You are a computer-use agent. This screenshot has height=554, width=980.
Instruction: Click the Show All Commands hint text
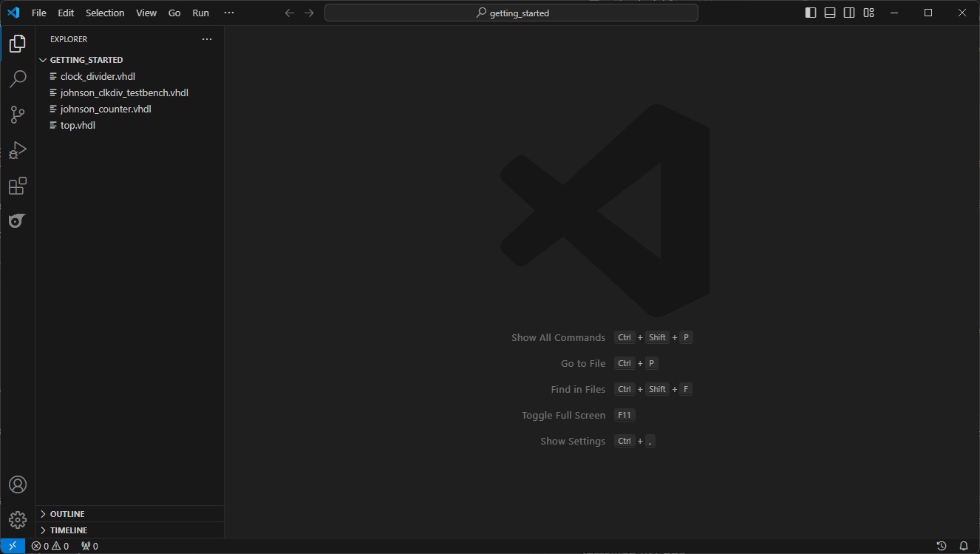click(558, 337)
